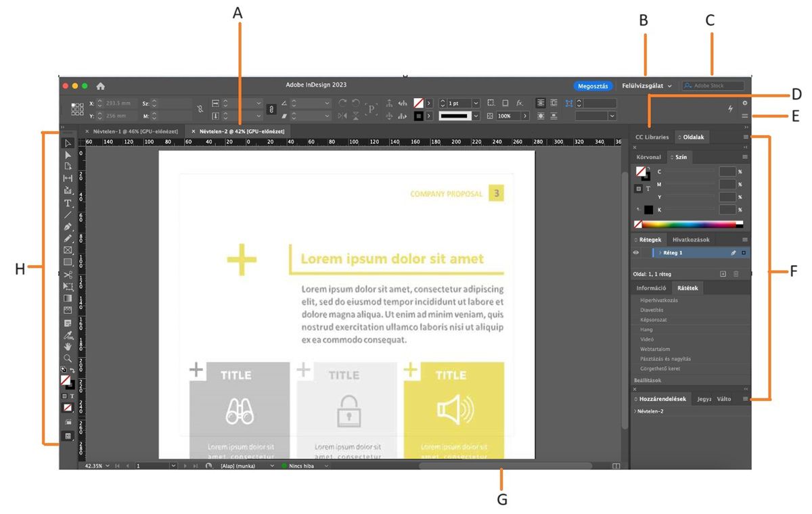Create new layer in Rétegek panel
Viewport: 812px width, 514px height.
723,273
